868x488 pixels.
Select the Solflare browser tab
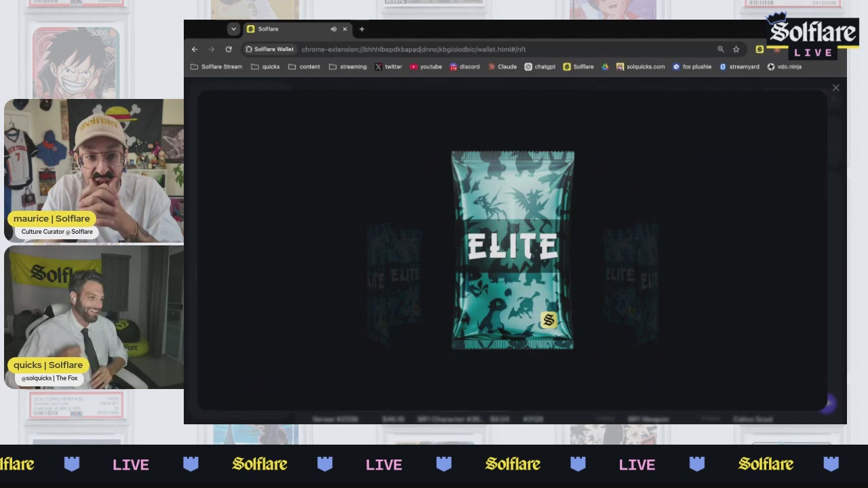coord(297,29)
